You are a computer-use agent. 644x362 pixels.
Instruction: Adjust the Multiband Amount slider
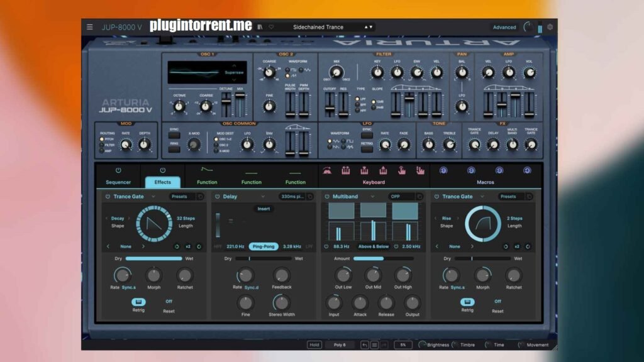(x=383, y=258)
